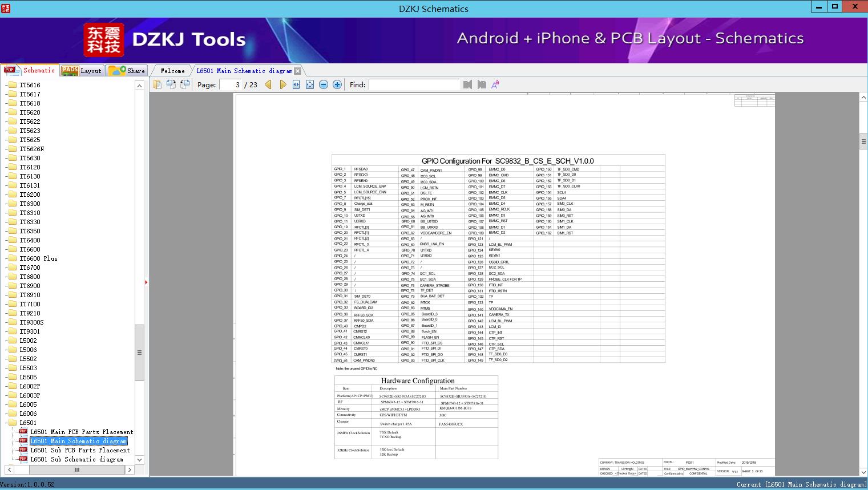Screen dimensions: 868x490
Task: Click tree panel scroll up arrow
Action: [139, 86]
